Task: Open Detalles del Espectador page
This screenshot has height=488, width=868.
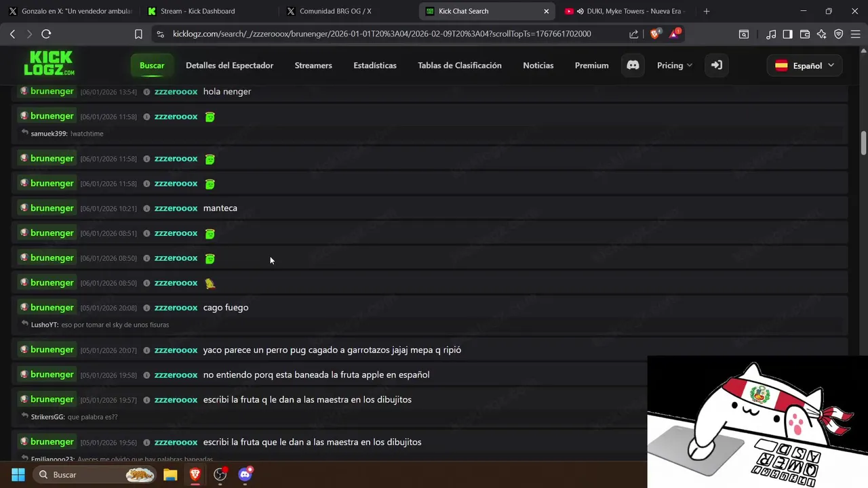Action: point(229,65)
